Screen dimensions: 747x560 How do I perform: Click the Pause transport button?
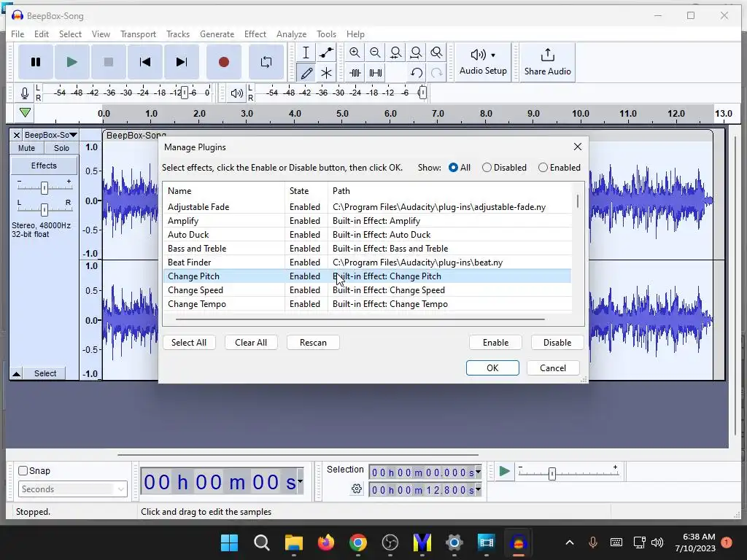tap(36, 62)
